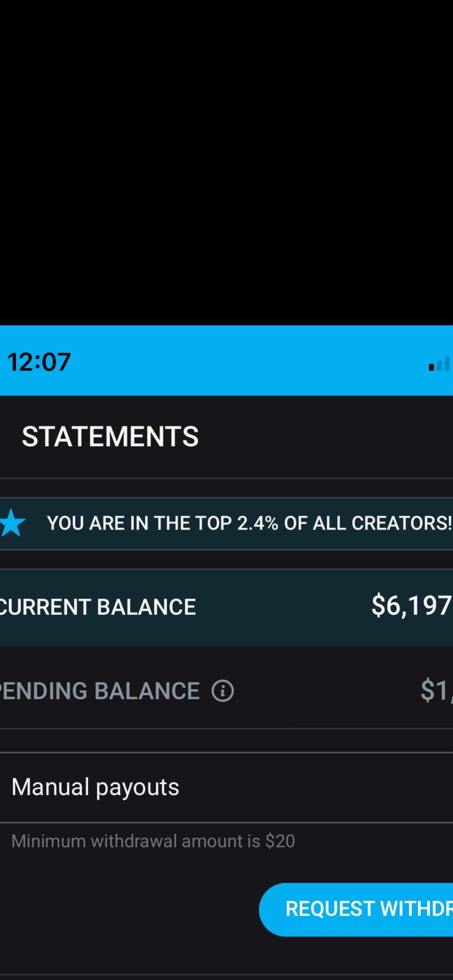
Task: Tap the minimum withdrawal amount notice
Action: click(x=153, y=841)
